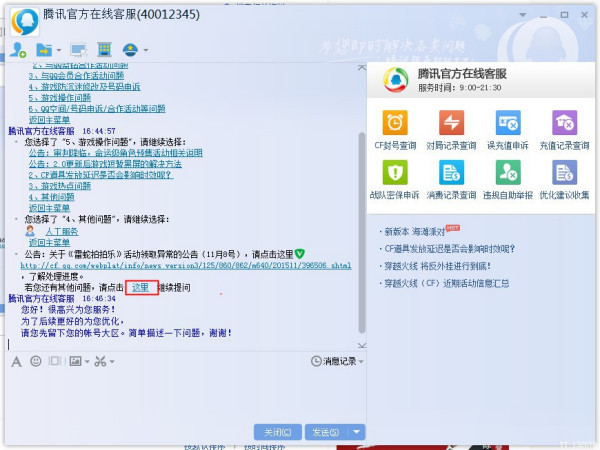This screenshot has width=600, height=450.
Task: Click the 人工服务 agent avatar icon
Action: (30, 231)
